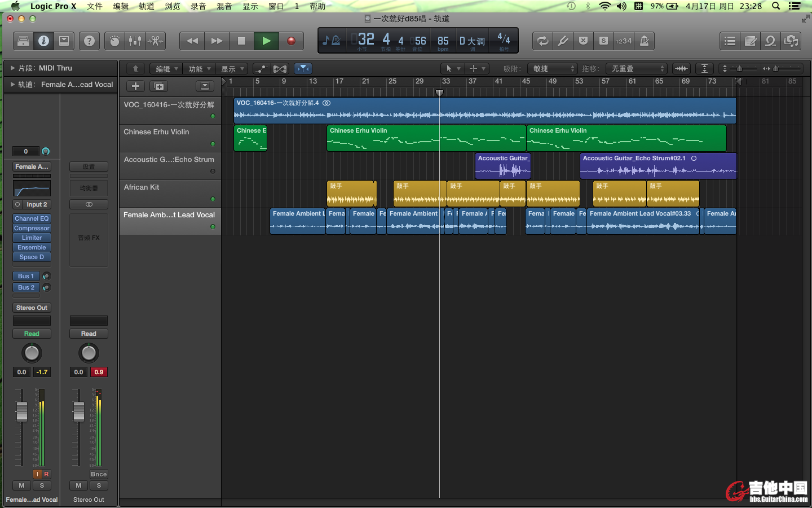Open the snap 敏捷 dropdown
The height and width of the screenshot is (508, 812).
[x=553, y=69]
